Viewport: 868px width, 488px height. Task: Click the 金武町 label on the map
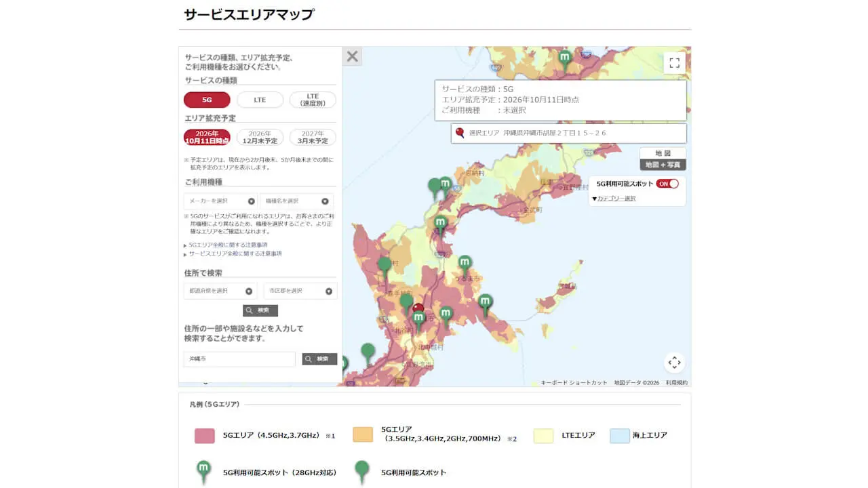(532, 210)
